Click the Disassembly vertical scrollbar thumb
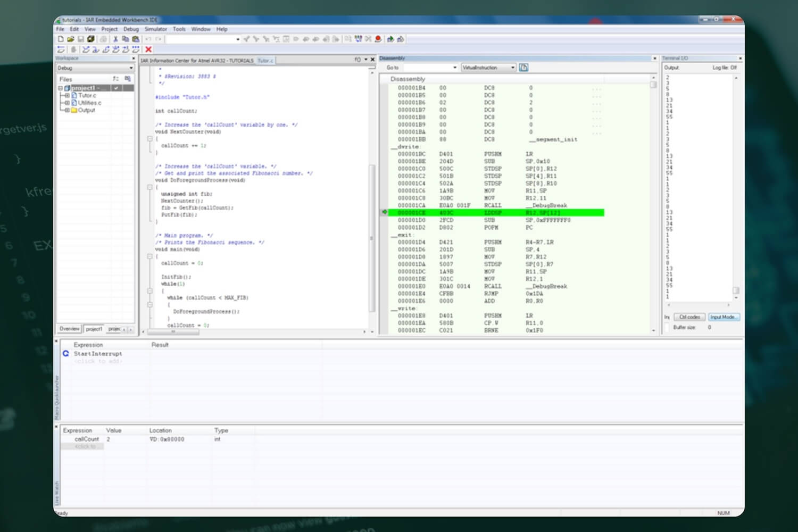798x532 pixels. coord(653,84)
